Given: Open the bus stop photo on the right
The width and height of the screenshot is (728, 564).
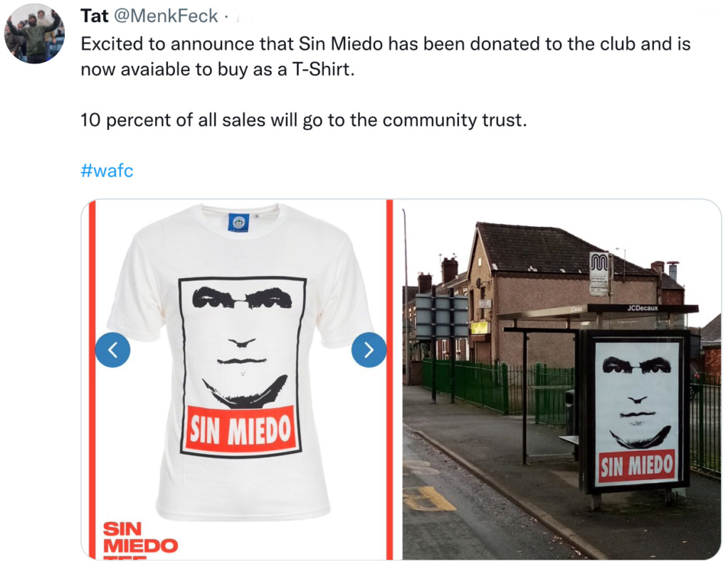Looking at the screenshot, I should (x=561, y=380).
